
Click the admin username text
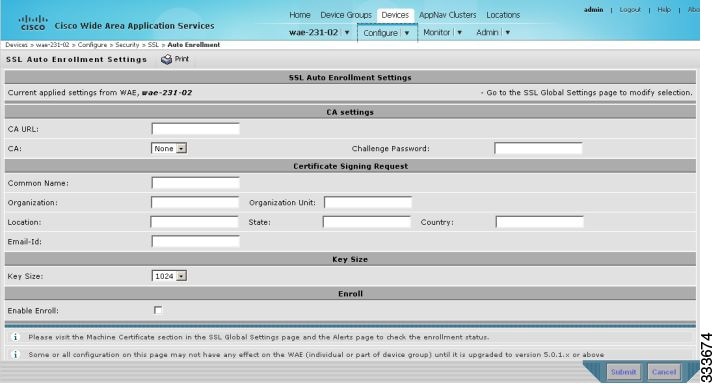click(593, 9)
